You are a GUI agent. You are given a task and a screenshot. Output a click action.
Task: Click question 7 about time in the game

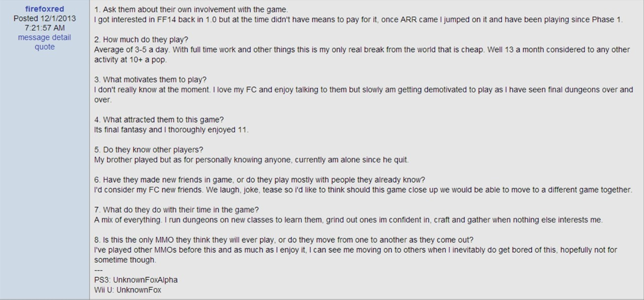(177, 209)
